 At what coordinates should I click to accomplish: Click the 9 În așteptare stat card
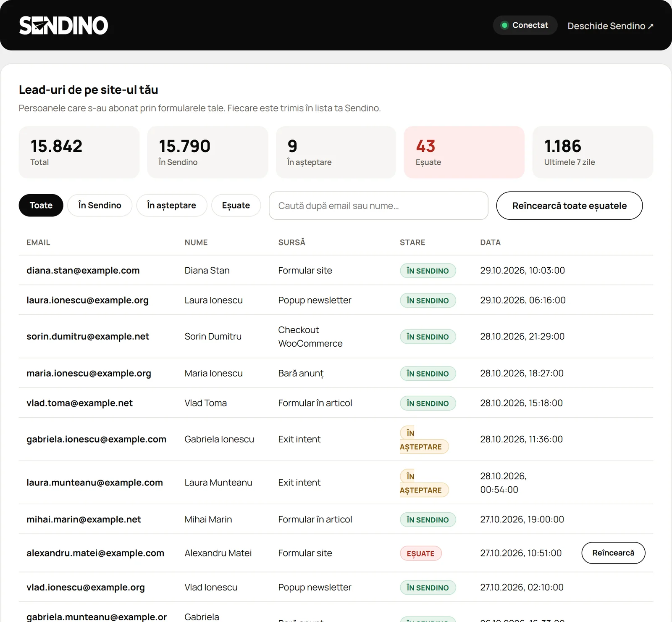336,152
